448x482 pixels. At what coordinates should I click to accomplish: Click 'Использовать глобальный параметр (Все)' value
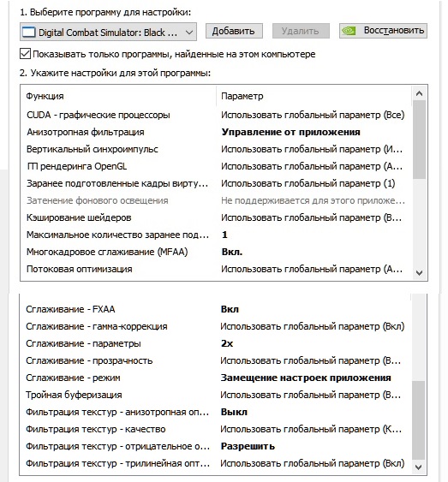coord(313,115)
